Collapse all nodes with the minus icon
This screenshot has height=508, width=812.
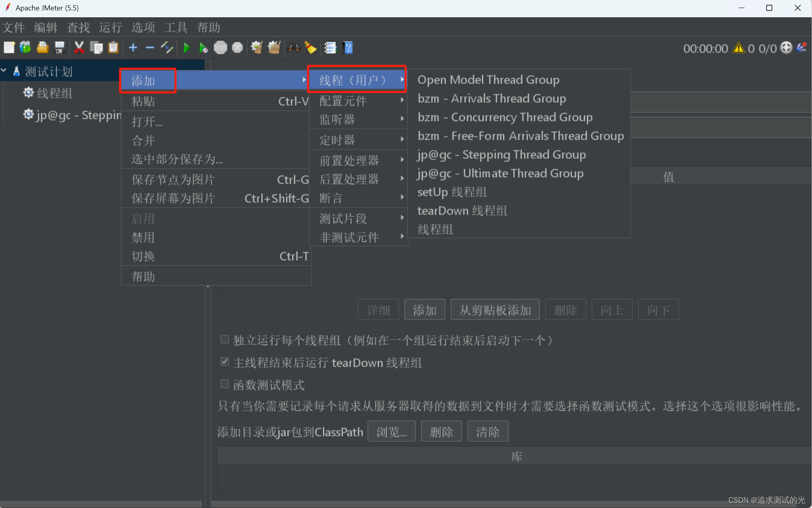click(150, 48)
